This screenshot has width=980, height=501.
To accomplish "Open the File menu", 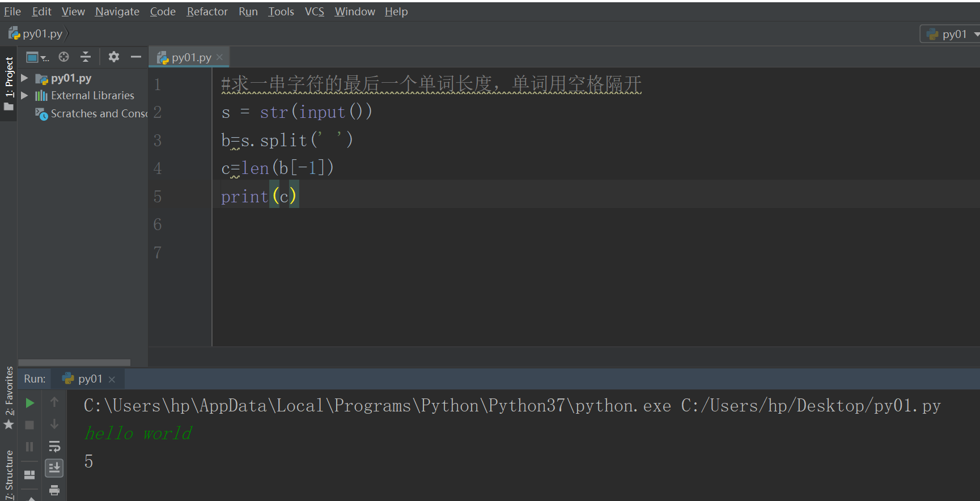I will tap(12, 11).
